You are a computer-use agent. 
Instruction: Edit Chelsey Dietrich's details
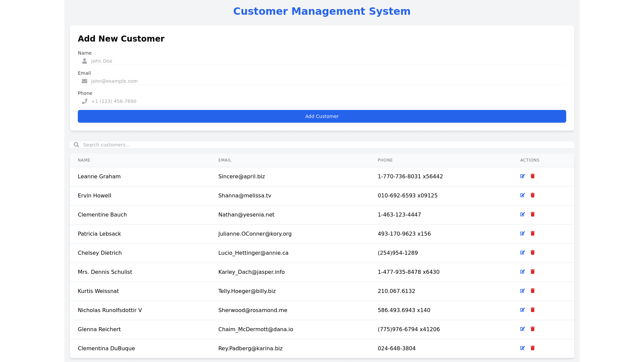click(522, 253)
